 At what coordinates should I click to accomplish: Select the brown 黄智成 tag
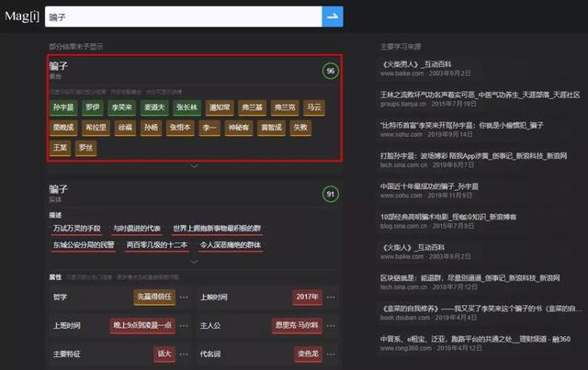pyautogui.click(x=272, y=128)
